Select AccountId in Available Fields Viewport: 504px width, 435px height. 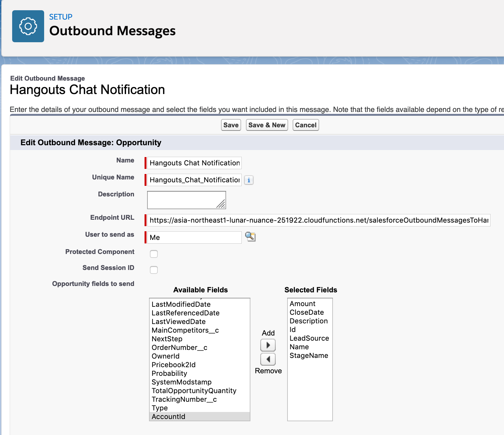(200, 416)
